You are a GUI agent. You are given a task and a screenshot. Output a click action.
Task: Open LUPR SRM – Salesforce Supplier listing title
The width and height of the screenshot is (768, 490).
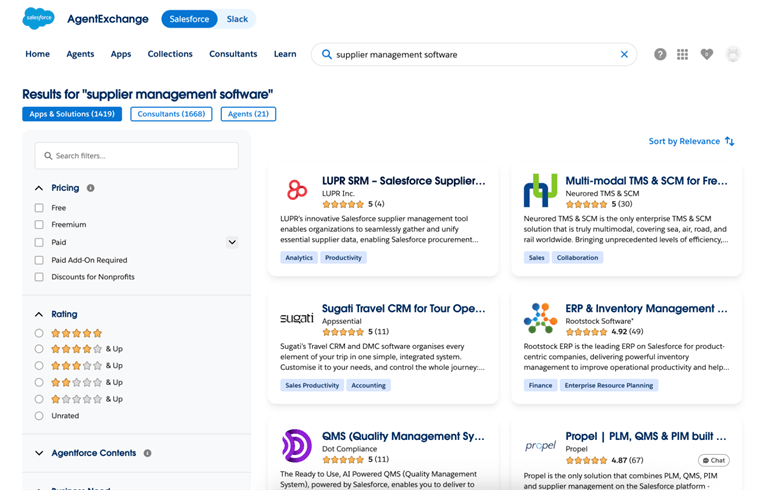pyautogui.click(x=404, y=181)
